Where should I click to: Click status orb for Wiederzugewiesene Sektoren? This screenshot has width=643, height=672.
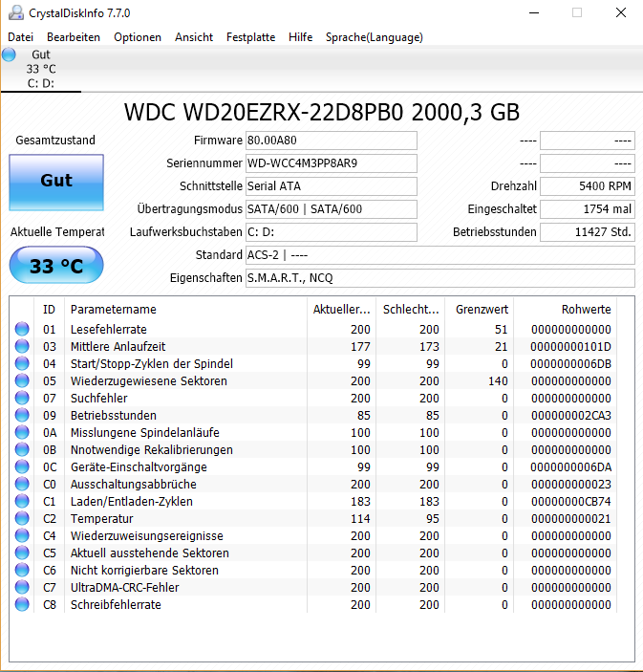[x=22, y=380]
